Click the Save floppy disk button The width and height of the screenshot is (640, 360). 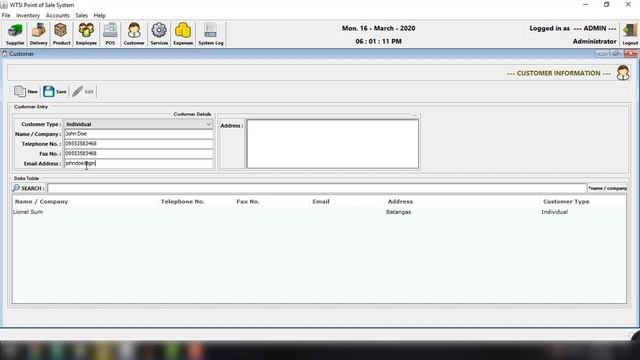[x=55, y=91]
